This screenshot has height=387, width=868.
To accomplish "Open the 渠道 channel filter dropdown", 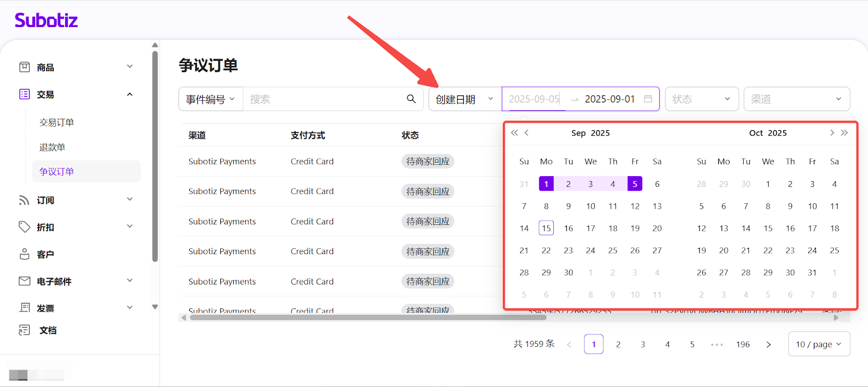I will 796,99.
